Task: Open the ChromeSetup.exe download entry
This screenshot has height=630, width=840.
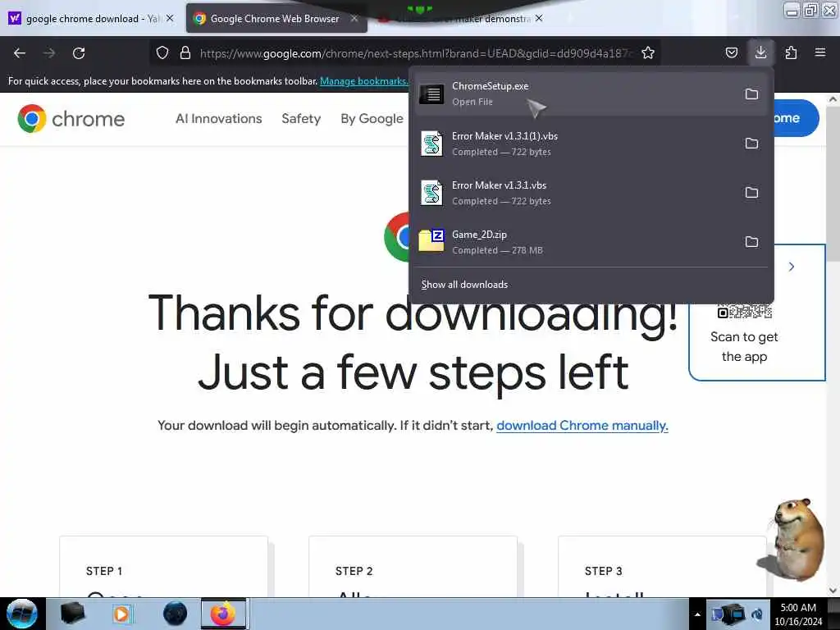Action: (591, 94)
